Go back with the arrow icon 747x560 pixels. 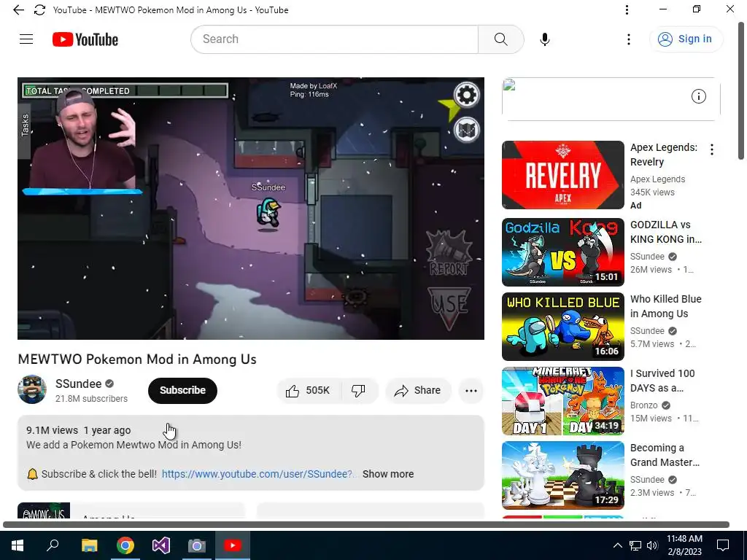coord(18,10)
